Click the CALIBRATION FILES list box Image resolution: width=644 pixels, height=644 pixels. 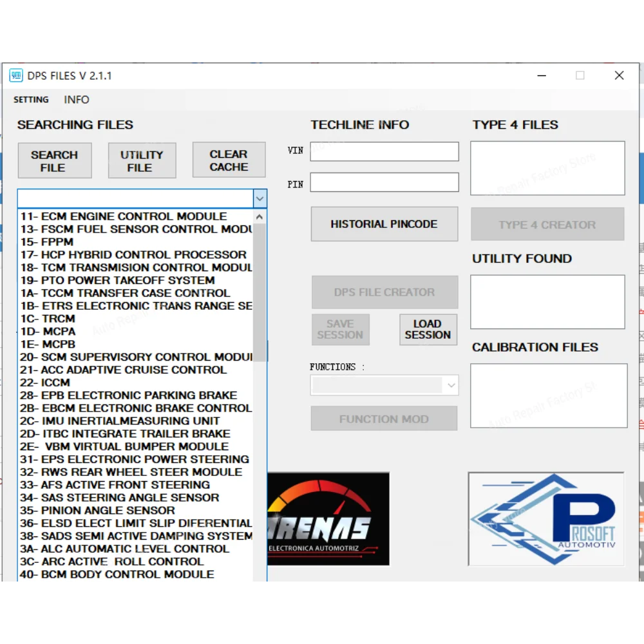tap(549, 395)
